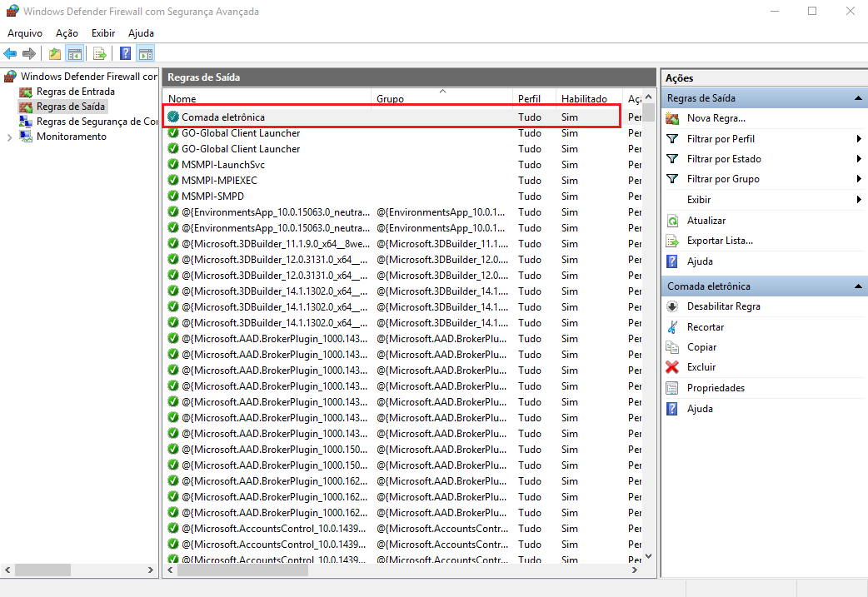Viewport: 868px width, 597px height.
Task: Click green check icon of MSMPI-SMPD rule
Action: click(173, 196)
